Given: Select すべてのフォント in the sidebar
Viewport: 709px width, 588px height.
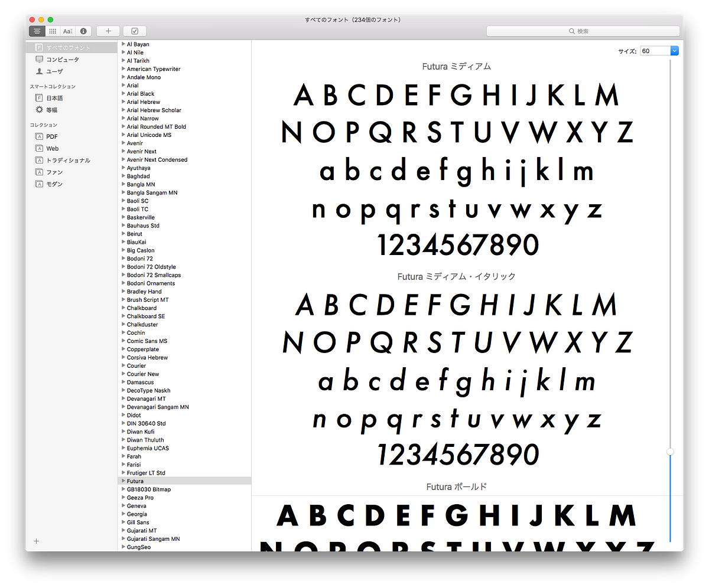Looking at the screenshot, I should click(72, 47).
